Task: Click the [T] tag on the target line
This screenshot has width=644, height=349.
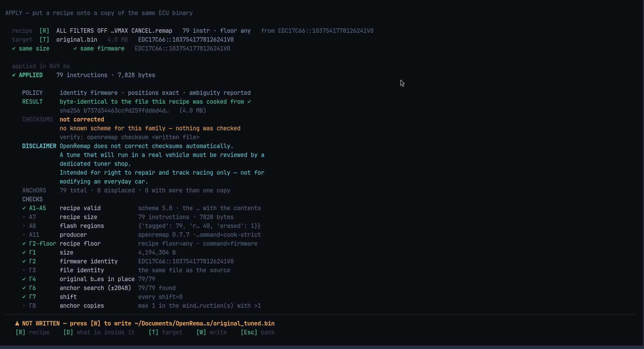Action: click(44, 40)
